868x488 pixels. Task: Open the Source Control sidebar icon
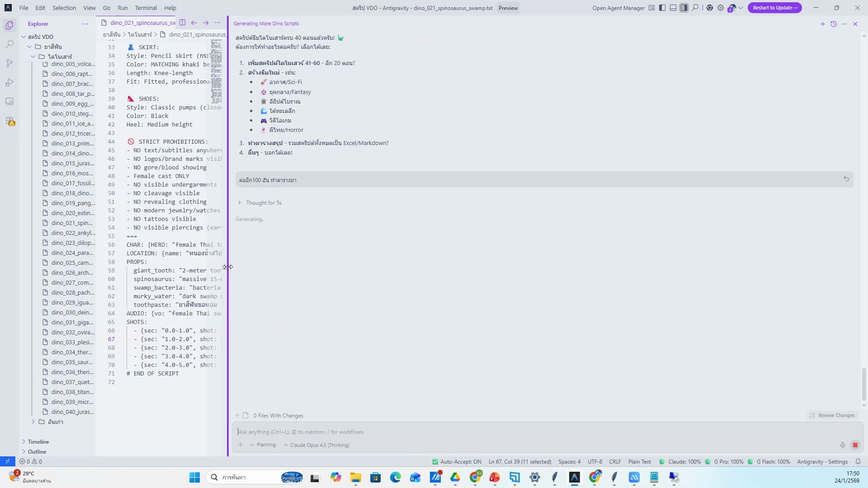click(x=9, y=64)
